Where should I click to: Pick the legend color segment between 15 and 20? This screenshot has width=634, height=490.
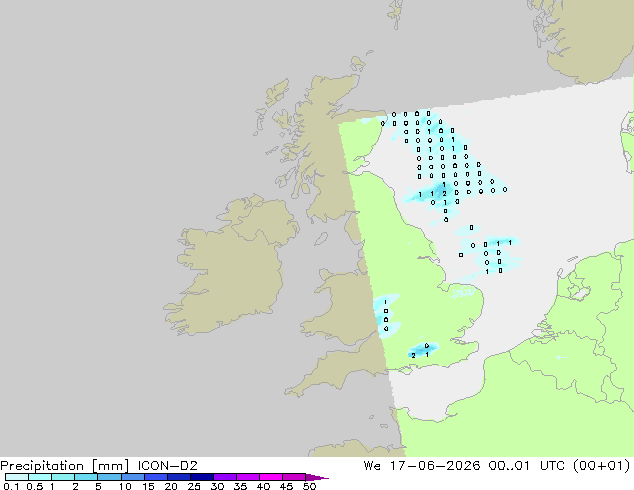coord(156,477)
